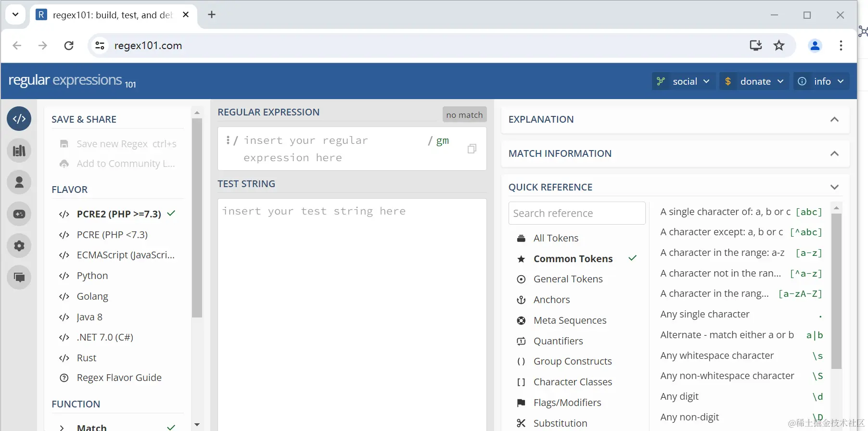Close the regex101 browser tab
The height and width of the screenshot is (431, 868).
point(186,14)
